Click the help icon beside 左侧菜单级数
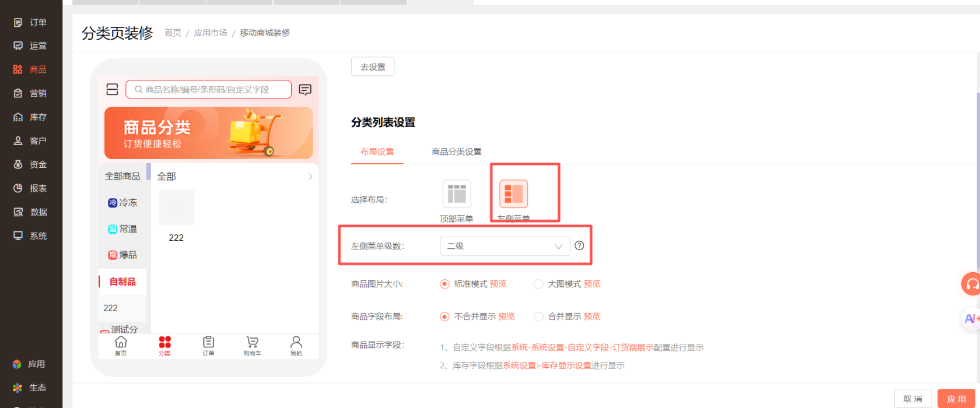This screenshot has height=408, width=980. tap(579, 245)
